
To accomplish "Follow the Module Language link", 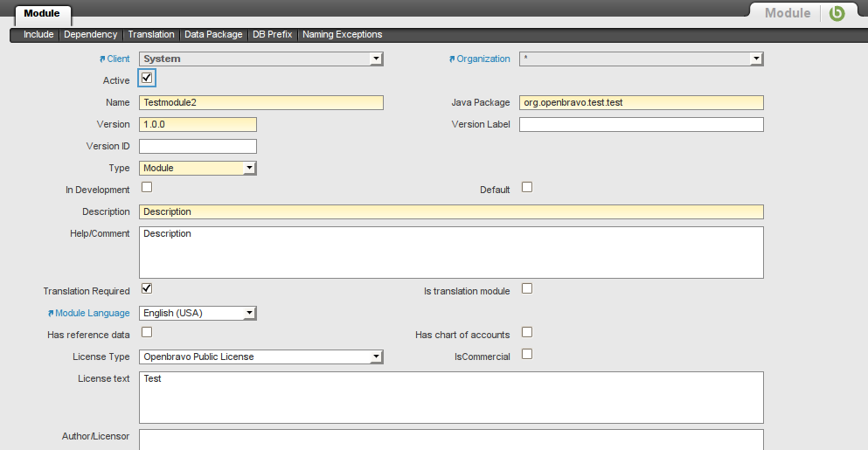I will [x=92, y=313].
